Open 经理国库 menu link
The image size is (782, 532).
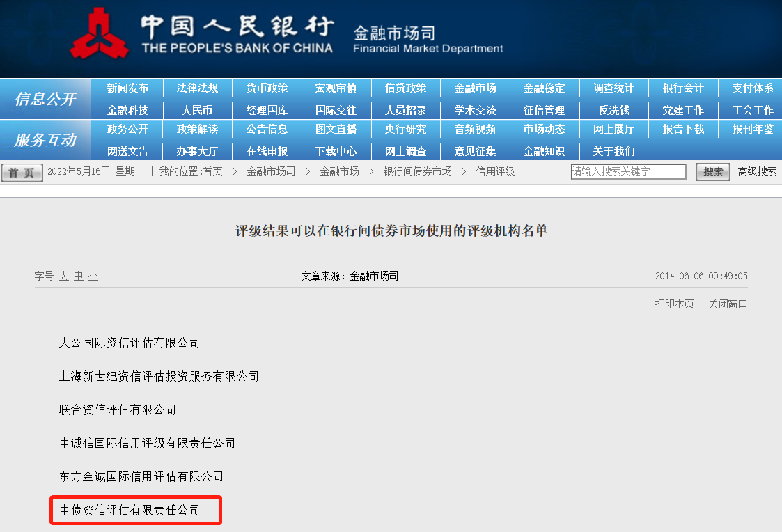click(267, 110)
